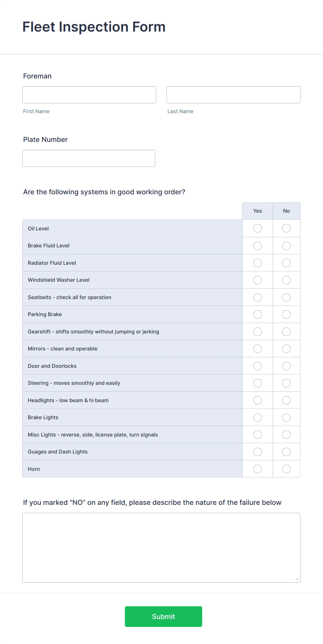Mark Yes for Headlights low and hi beam

pos(257,400)
